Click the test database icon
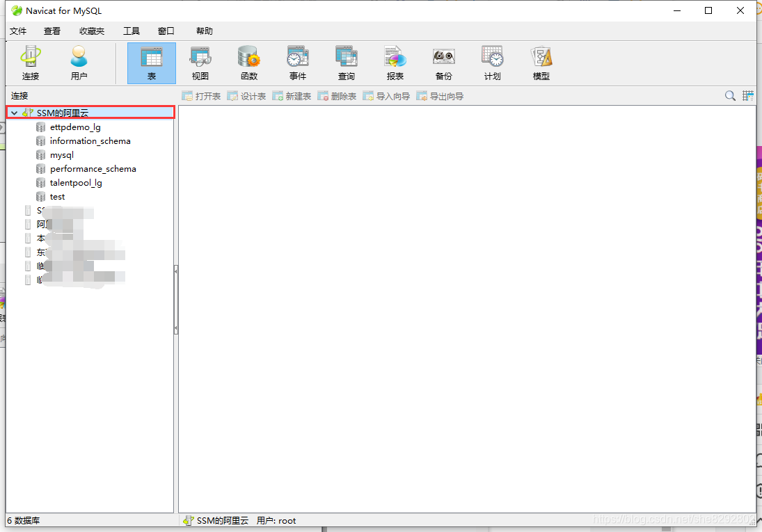The height and width of the screenshot is (532, 762). point(41,197)
